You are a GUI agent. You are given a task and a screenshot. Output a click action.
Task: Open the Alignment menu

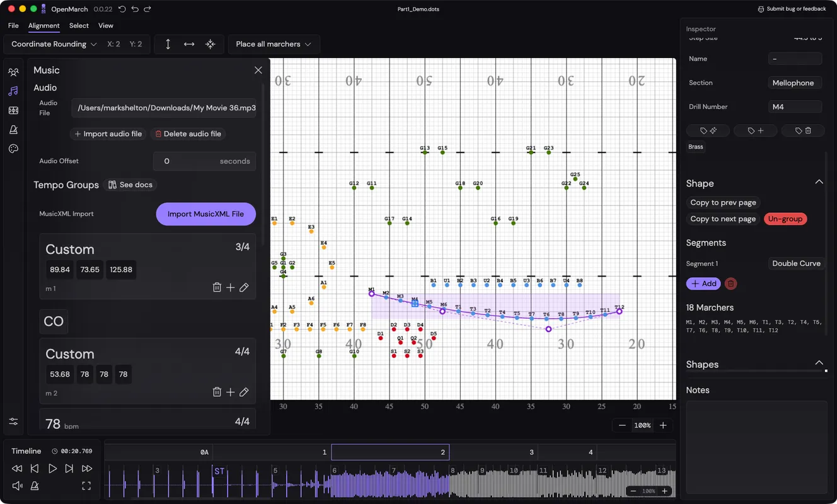[x=44, y=26]
